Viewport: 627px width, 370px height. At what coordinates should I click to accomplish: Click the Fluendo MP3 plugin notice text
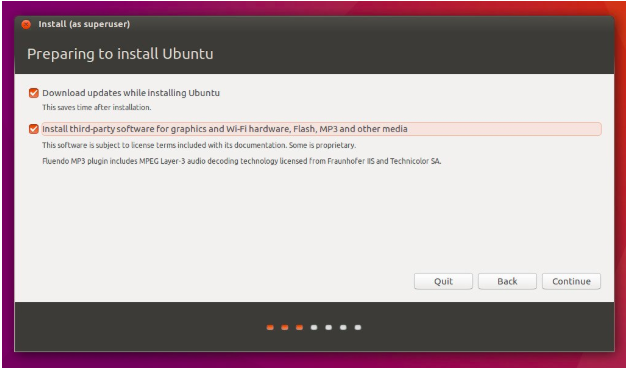tap(242, 161)
